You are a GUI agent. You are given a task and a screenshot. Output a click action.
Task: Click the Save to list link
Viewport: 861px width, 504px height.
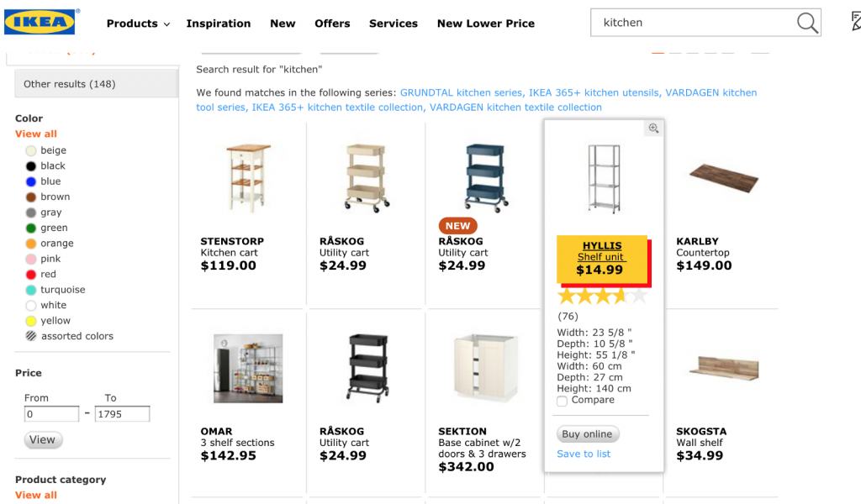click(x=584, y=454)
